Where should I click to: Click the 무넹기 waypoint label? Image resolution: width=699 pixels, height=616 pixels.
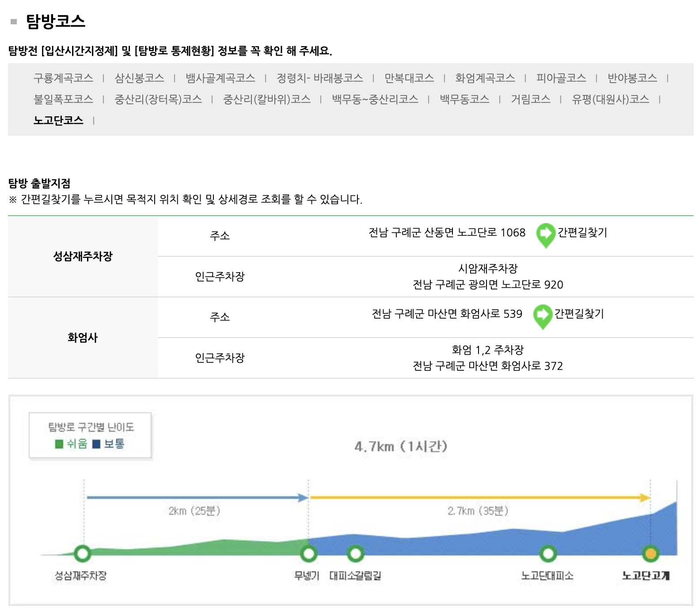point(307,576)
